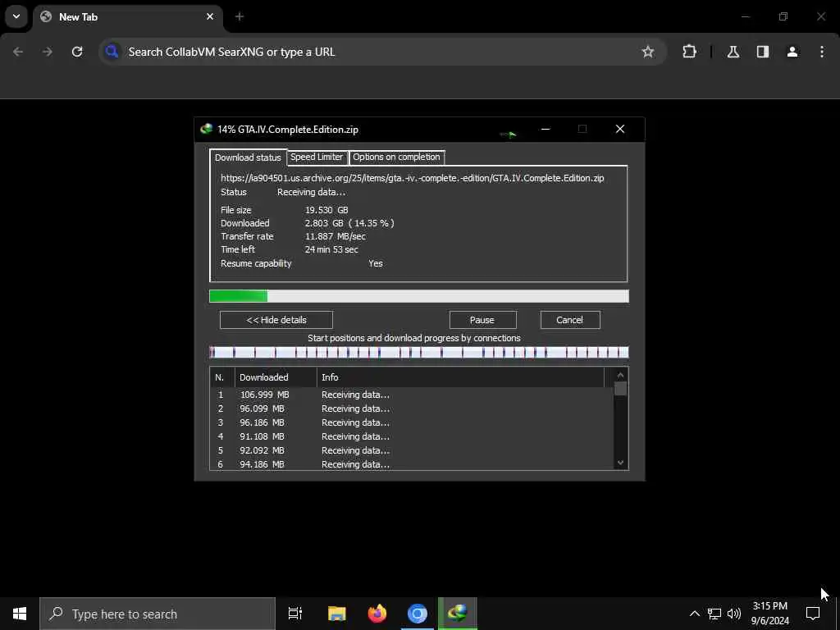840x630 pixels.
Task: Open the Windows Start menu
Action: click(x=20, y=614)
